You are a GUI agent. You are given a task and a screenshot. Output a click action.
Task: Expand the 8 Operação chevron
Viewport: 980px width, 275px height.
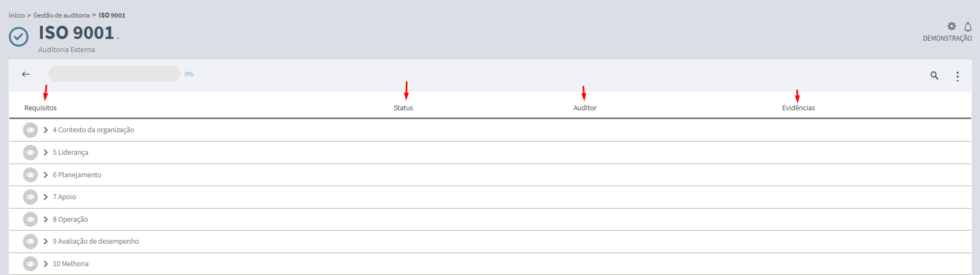click(x=46, y=220)
